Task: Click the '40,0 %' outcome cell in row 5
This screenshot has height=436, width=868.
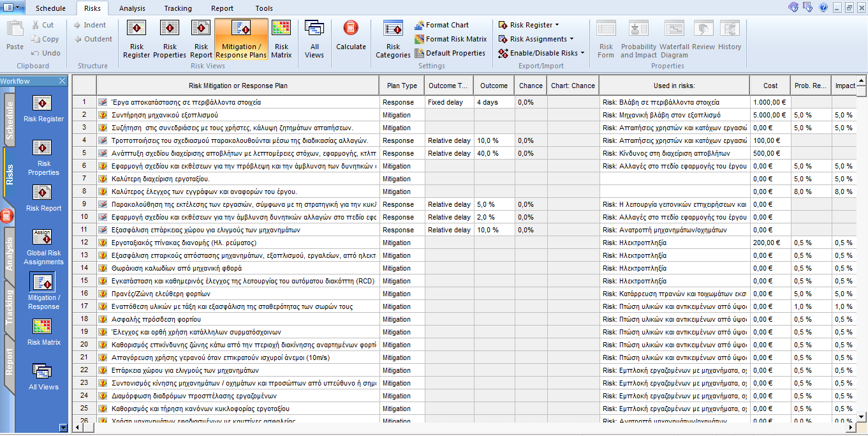Action: (x=494, y=153)
